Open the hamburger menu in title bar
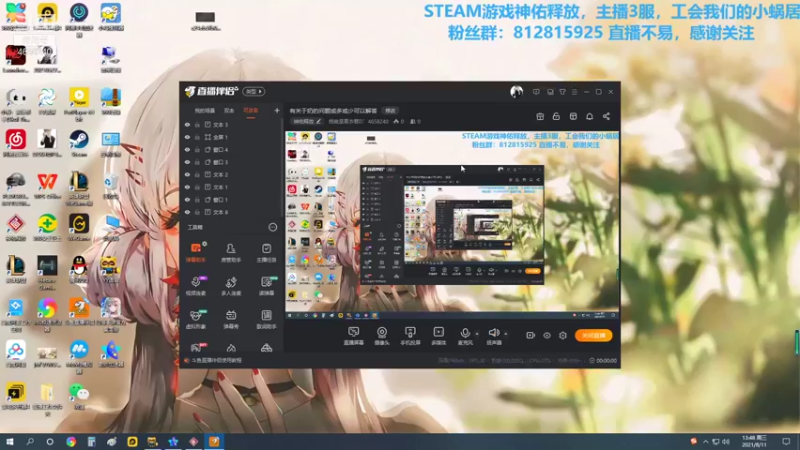Image resolution: width=800 pixels, height=450 pixels. pyautogui.click(x=574, y=92)
